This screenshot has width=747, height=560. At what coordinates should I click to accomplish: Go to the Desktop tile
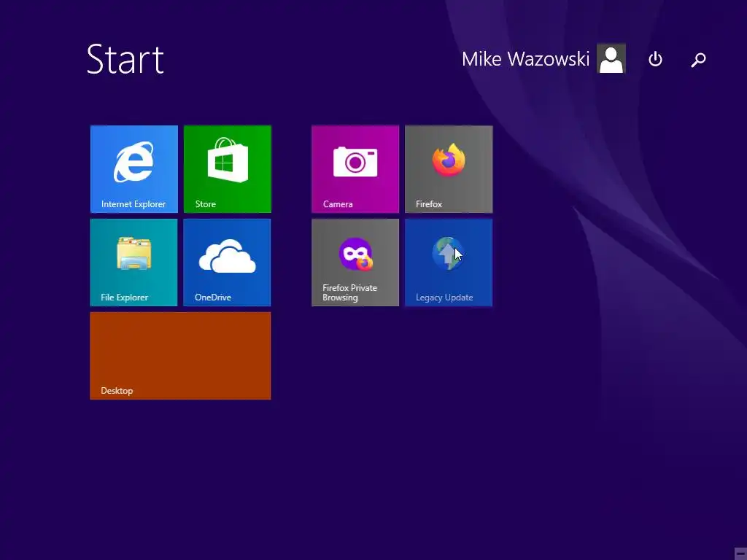(181, 356)
